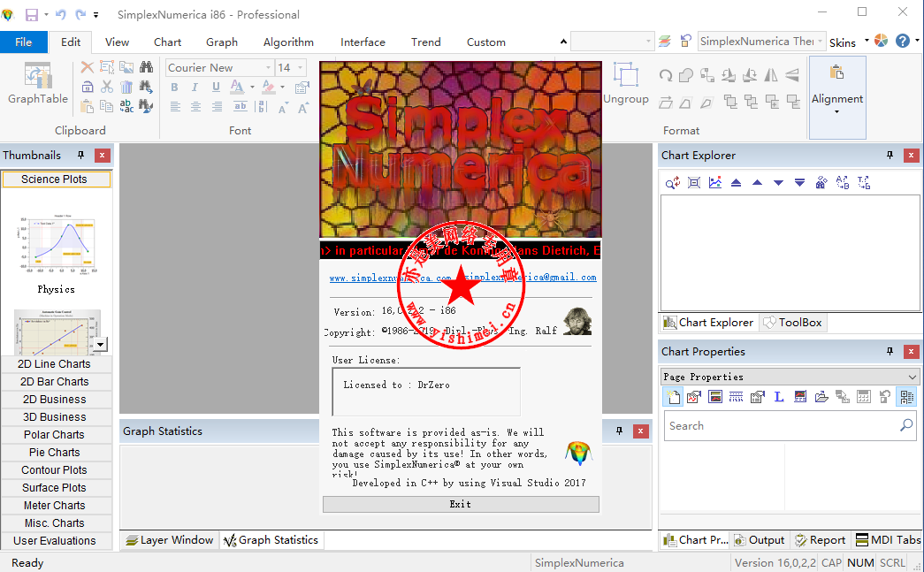Toggle left text alignment
Image resolution: width=924 pixels, height=572 pixels.
[x=175, y=107]
